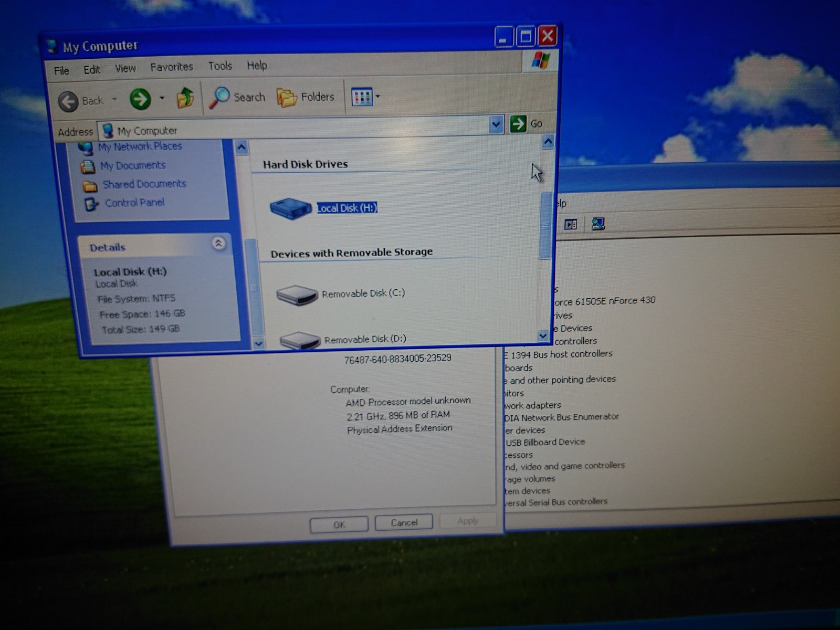Select the Removable Disk (C:) icon

click(297, 295)
